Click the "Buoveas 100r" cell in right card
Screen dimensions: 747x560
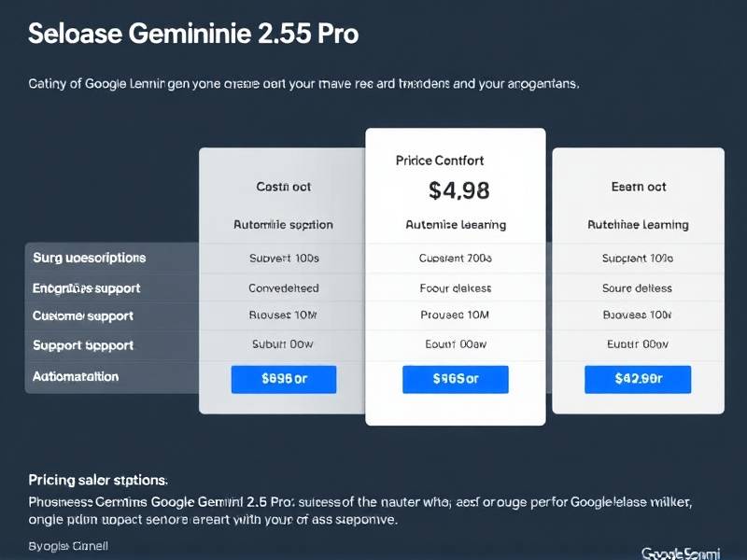tap(638, 315)
